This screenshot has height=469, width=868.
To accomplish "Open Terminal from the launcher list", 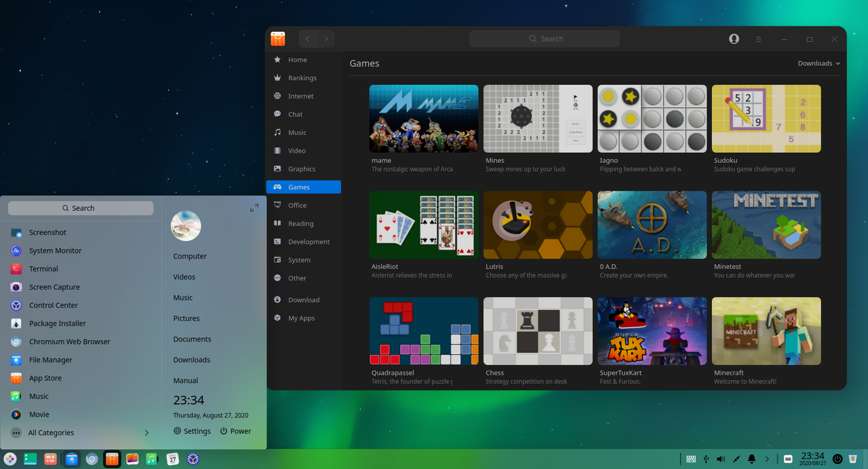I will click(x=81, y=269).
